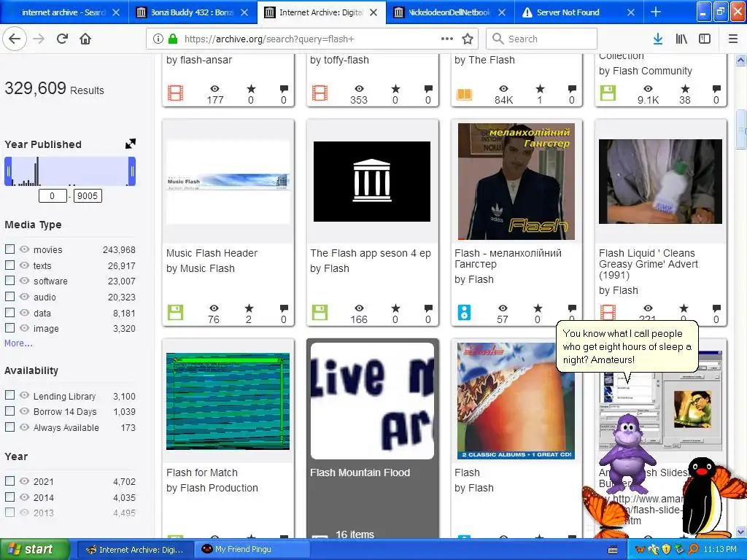Click the views eye on the Flash Community card

tap(648, 88)
